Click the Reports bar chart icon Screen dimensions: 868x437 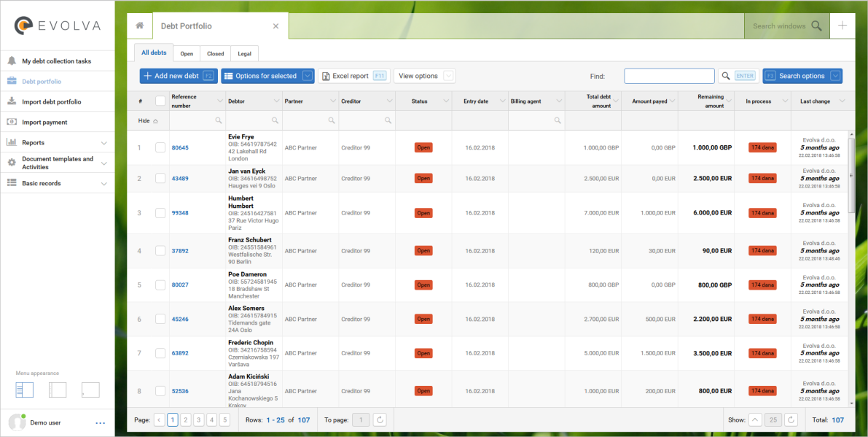pos(12,142)
